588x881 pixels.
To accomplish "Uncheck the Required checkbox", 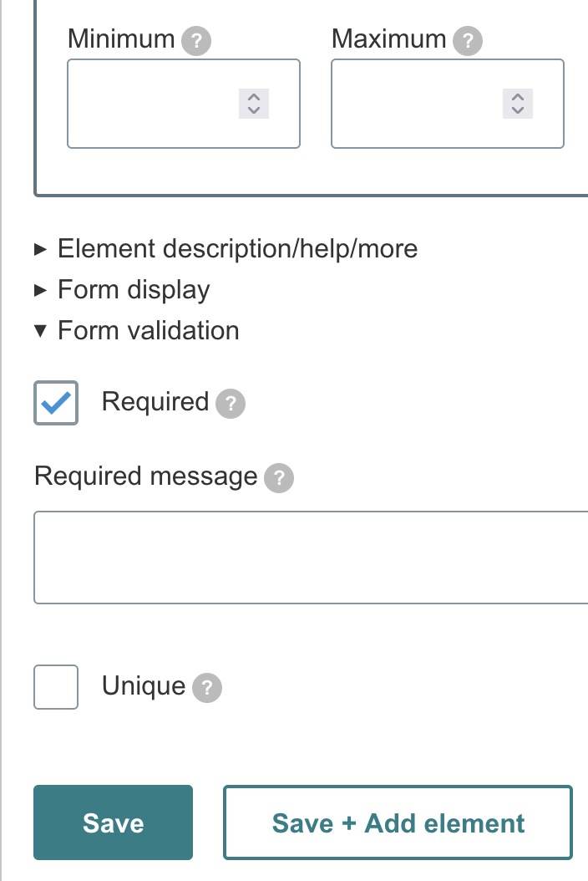I will click(56, 403).
